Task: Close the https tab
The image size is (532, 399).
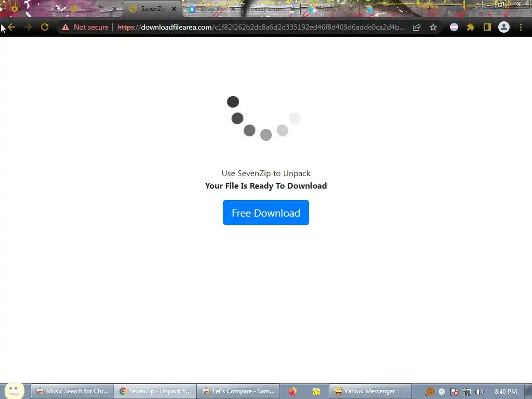Action: click(x=115, y=9)
